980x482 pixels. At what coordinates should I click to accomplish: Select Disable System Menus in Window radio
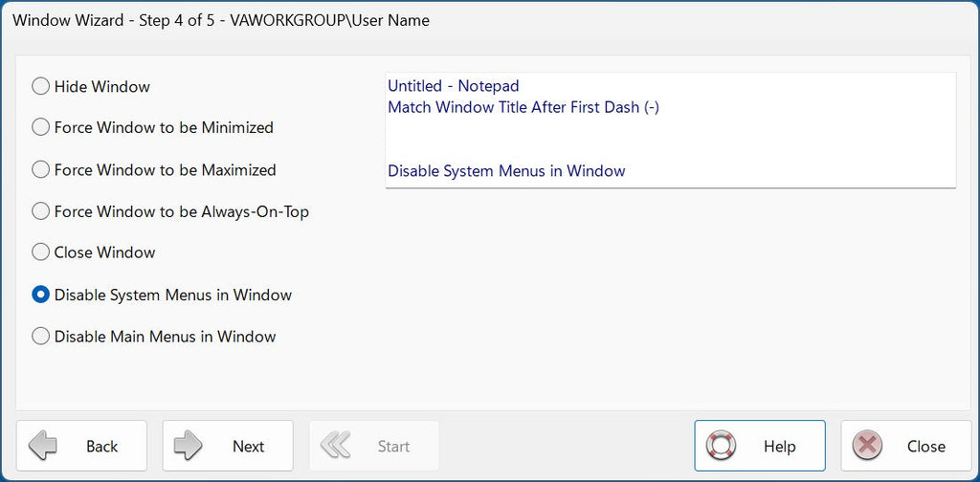(x=40, y=295)
